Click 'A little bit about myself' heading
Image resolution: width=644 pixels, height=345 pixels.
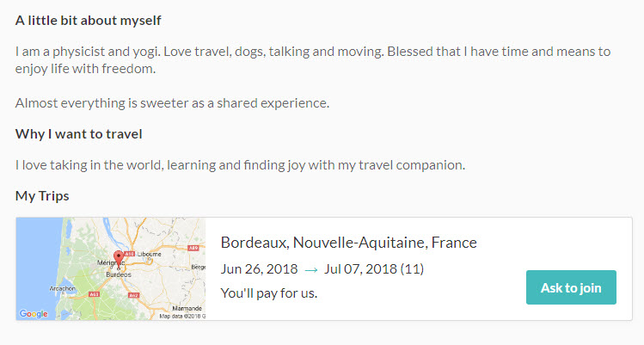coord(89,20)
